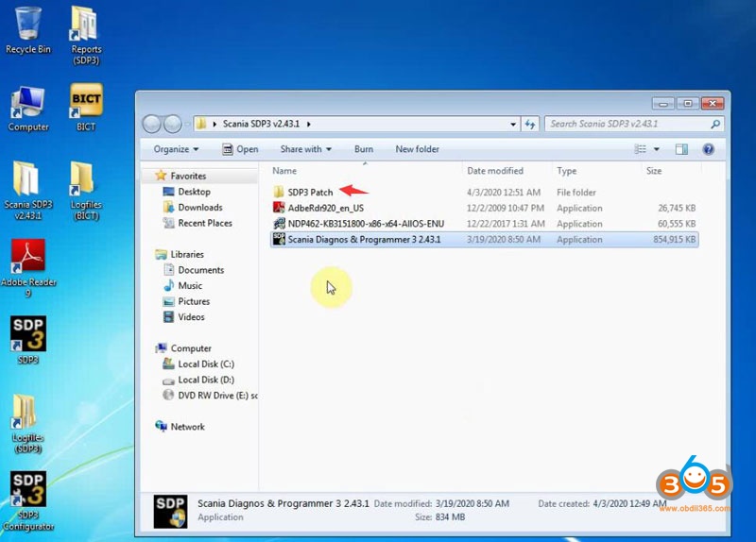
Task: Click the Open toolbar button
Action: [x=240, y=149]
